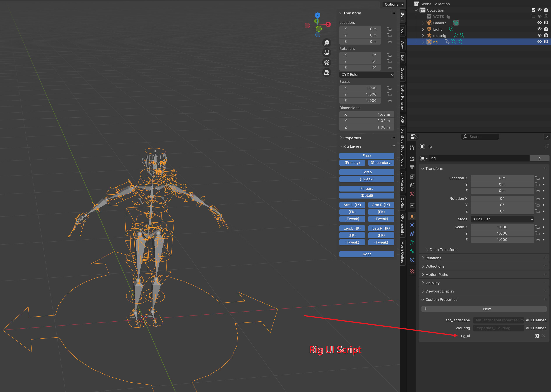551x392 pixels.
Task: Open the Object Constraints properties tab icon
Action: tap(412, 234)
